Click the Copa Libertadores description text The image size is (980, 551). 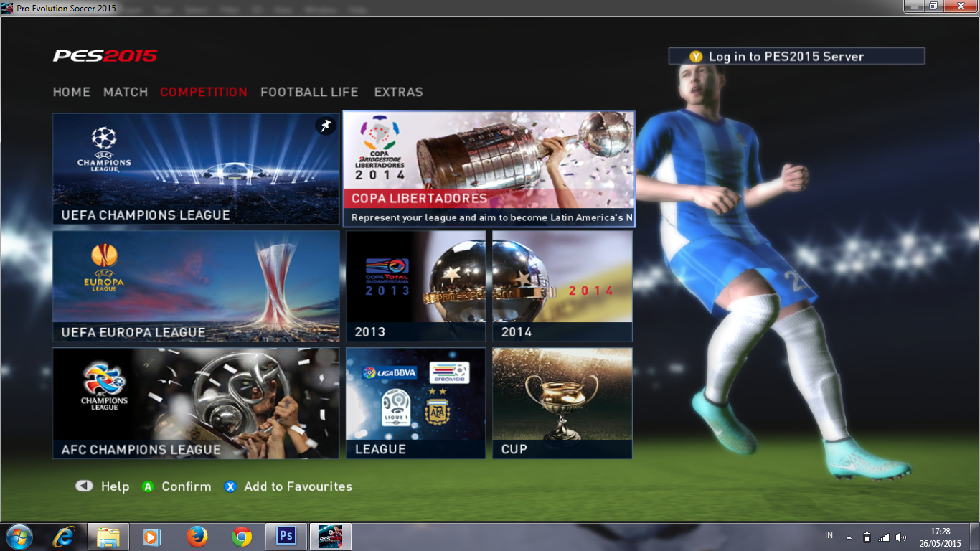point(491,217)
